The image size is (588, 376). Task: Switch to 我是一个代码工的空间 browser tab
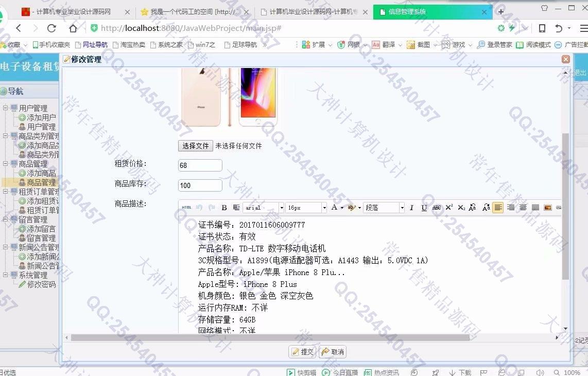(x=194, y=12)
